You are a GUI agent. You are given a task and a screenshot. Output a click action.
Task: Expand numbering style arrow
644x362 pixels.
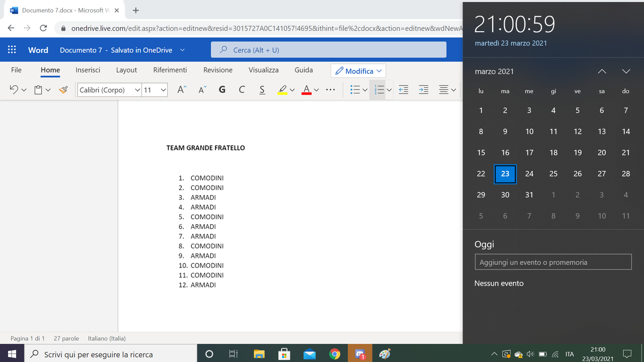(x=389, y=90)
